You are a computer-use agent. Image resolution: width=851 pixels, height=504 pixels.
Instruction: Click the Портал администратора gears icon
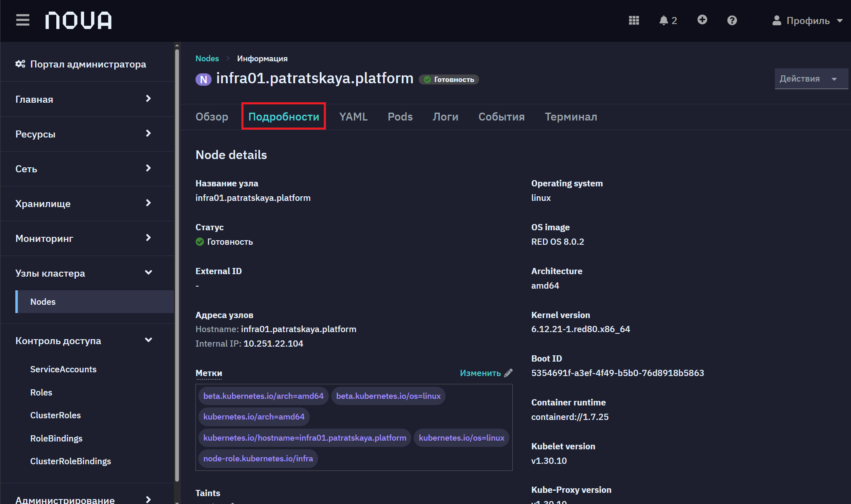(x=20, y=64)
